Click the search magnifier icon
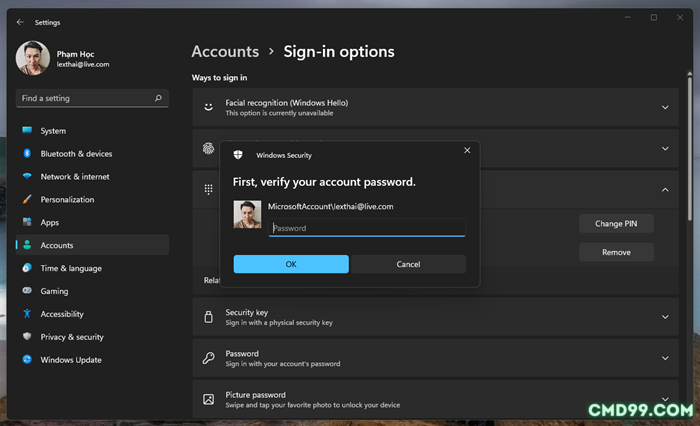700x426 pixels. pyautogui.click(x=158, y=98)
